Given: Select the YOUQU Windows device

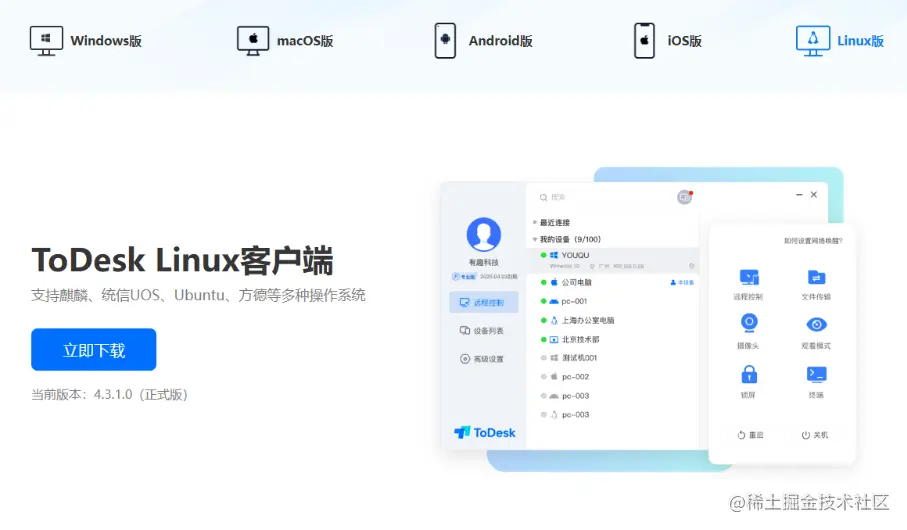Looking at the screenshot, I should [x=613, y=259].
